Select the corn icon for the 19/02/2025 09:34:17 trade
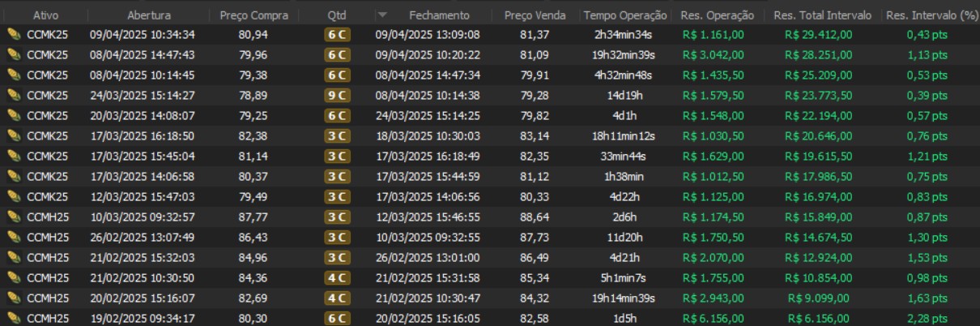 coord(14,318)
